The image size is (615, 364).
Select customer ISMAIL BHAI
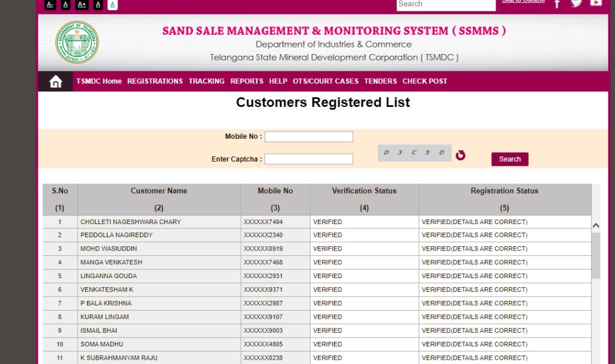(99, 330)
